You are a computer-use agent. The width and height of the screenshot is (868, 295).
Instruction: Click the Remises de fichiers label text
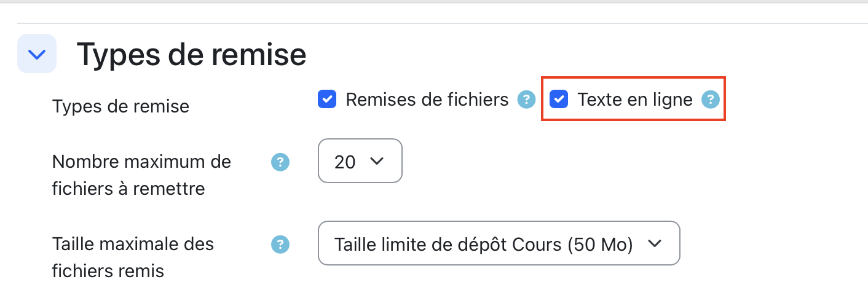(427, 99)
